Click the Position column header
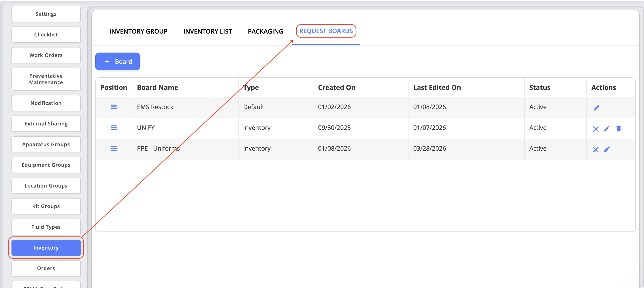 coord(114,88)
